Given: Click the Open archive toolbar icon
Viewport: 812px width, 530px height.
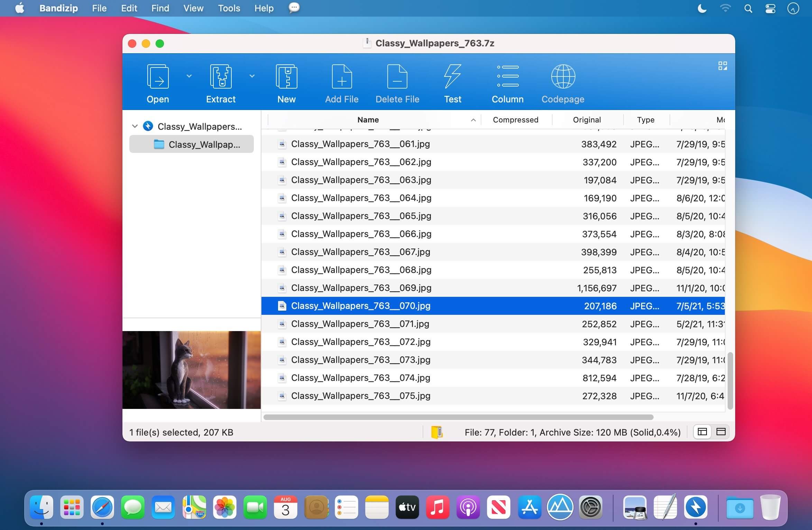Looking at the screenshot, I should [158, 77].
